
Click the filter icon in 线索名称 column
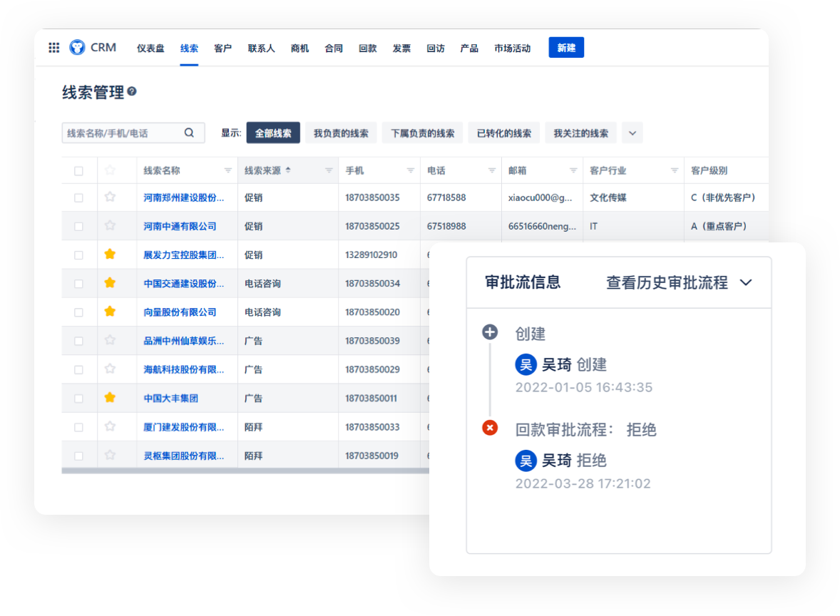(228, 170)
